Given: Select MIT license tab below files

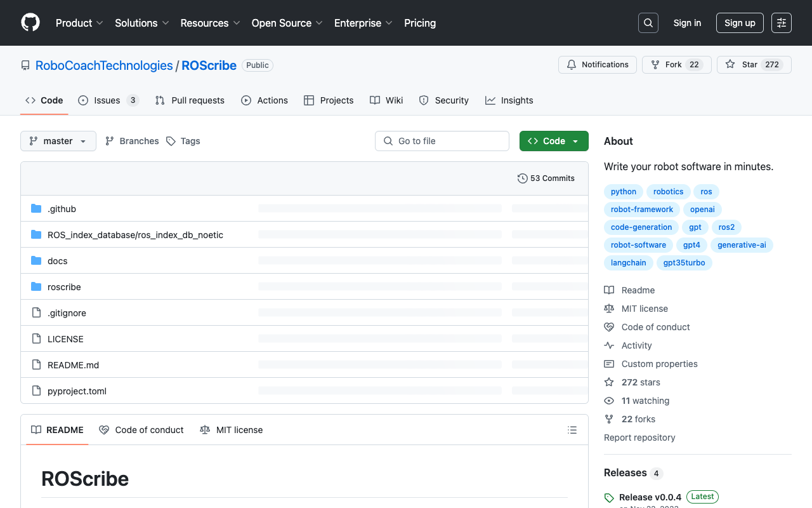Looking at the screenshot, I should tap(232, 430).
